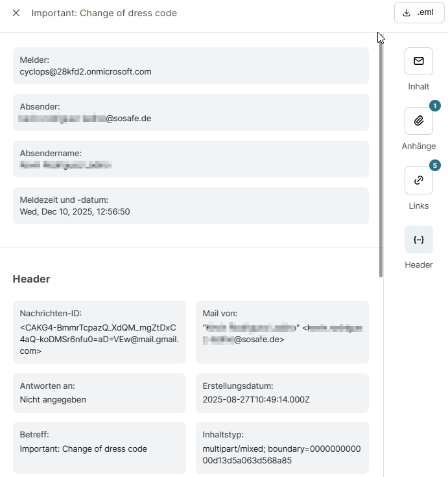448x477 pixels.
Task: Open the Anhänge paperclip icon
Action: pyautogui.click(x=419, y=121)
